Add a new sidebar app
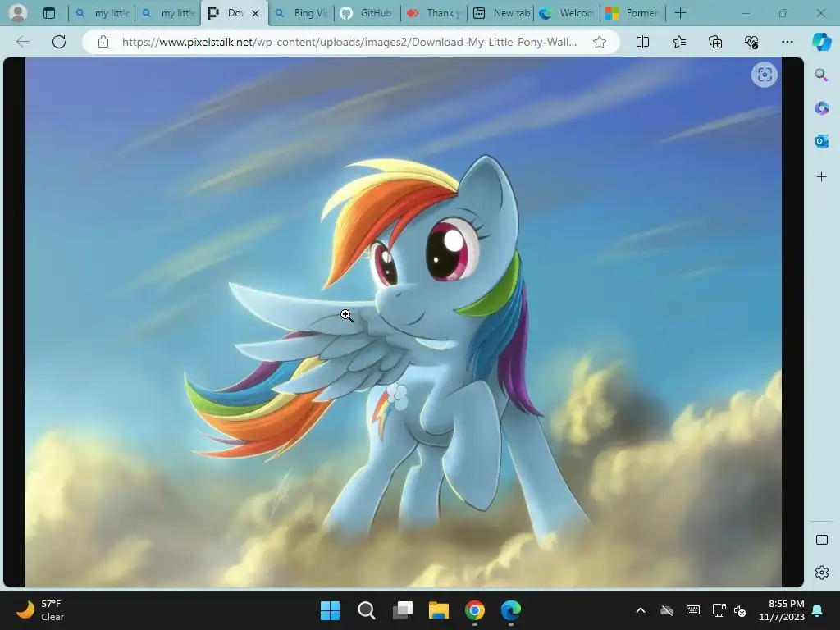Viewport: 840px width, 630px height. click(x=821, y=177)
